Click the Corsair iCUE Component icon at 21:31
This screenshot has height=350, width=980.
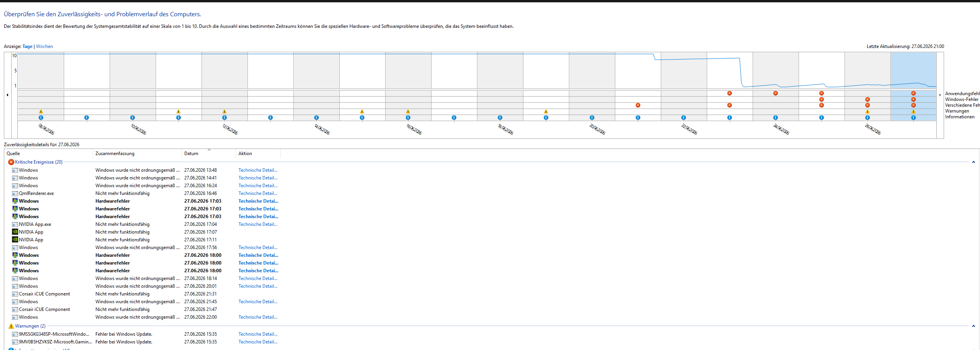[x=15, y=294]
